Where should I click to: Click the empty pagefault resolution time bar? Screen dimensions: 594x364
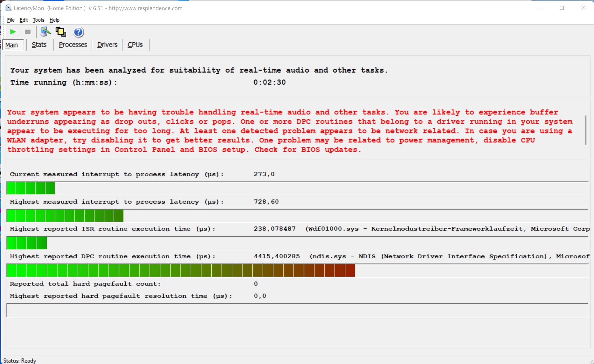tap(297, 310)
